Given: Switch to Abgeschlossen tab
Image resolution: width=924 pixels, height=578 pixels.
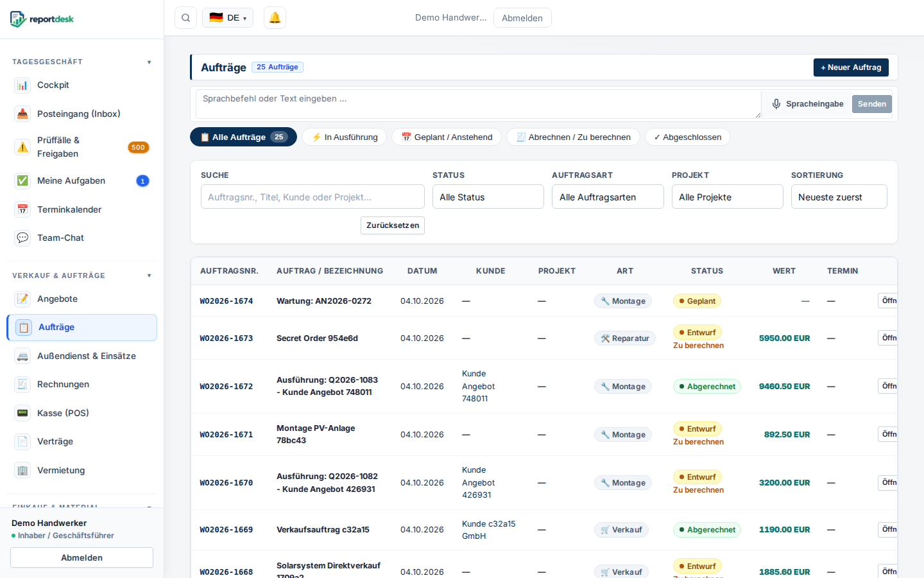Looking at the screenshot, I should click(688, 137).
